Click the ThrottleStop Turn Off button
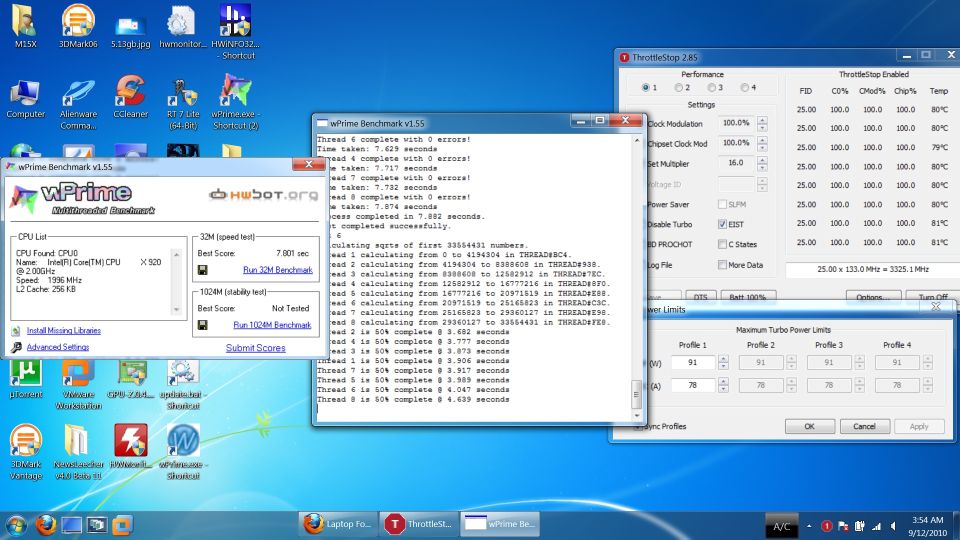The image size is (960, 540). pos(932,297)
